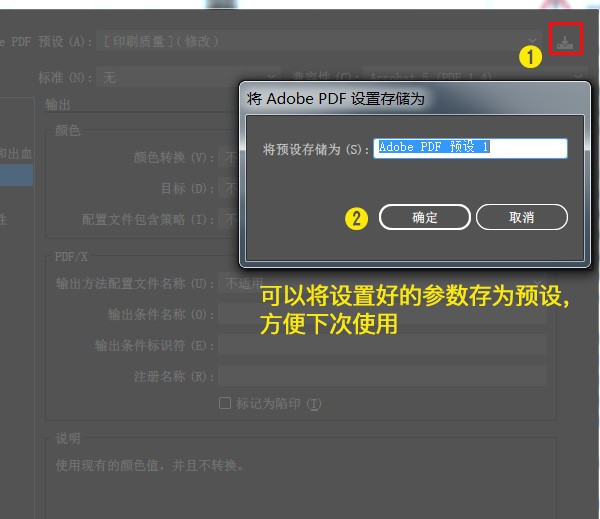Click the 将 Adobe PDF 设置存储为 dialog title
This screenshot has height=519, width=600.
[x=336, y=99]
